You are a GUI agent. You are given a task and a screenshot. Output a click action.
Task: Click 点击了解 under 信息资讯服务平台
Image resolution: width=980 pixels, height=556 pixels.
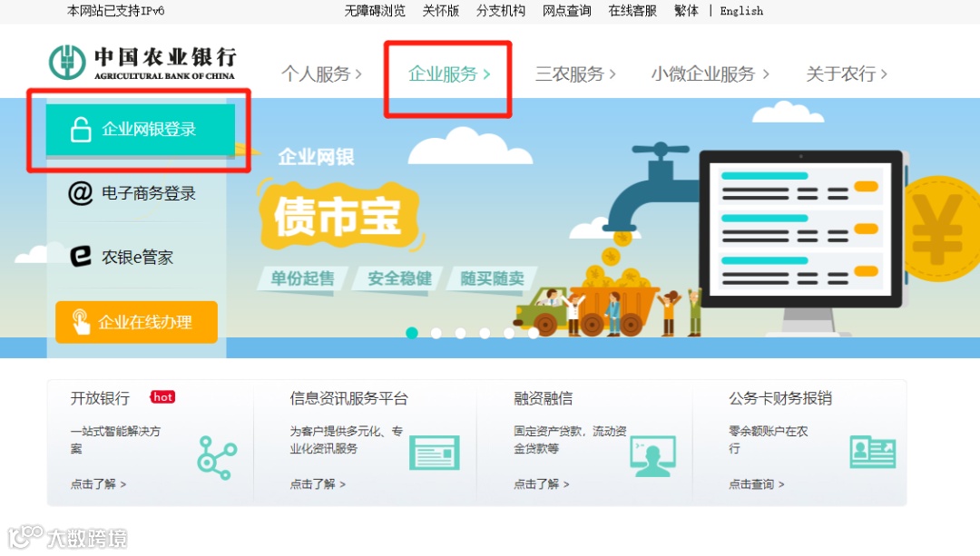point(318,484)
